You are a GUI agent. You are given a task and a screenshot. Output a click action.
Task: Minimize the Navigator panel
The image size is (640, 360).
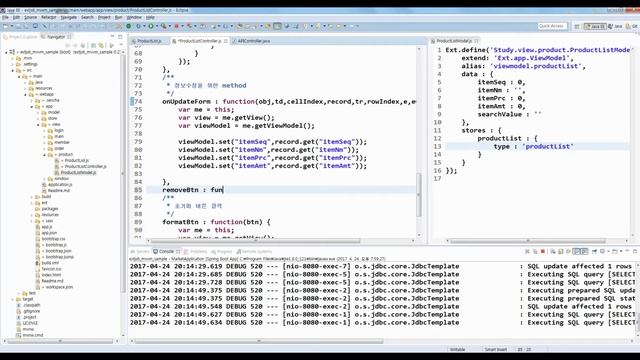click(112, 36)
